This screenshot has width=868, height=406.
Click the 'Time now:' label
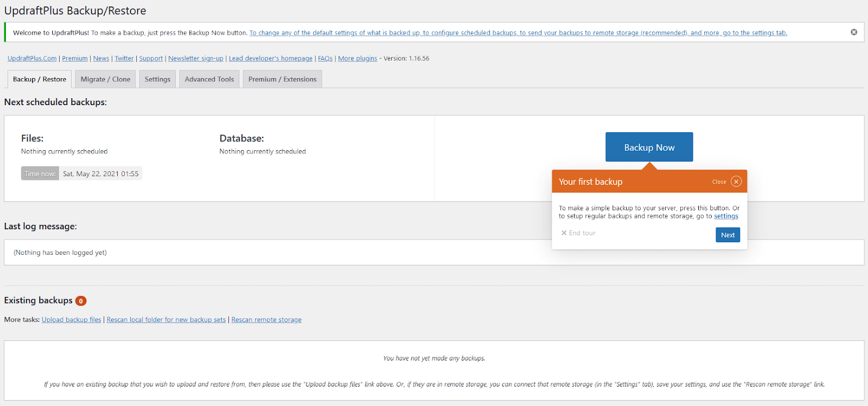click(x=40, y=174)
